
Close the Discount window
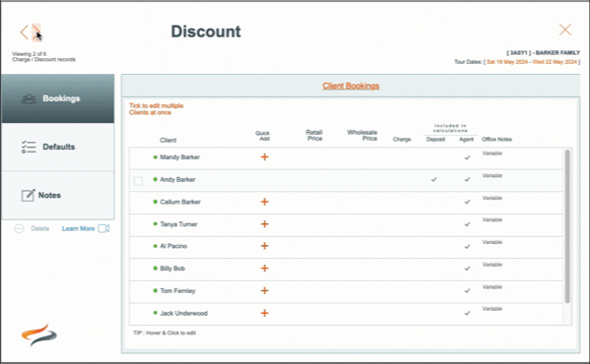coord(565,30)
